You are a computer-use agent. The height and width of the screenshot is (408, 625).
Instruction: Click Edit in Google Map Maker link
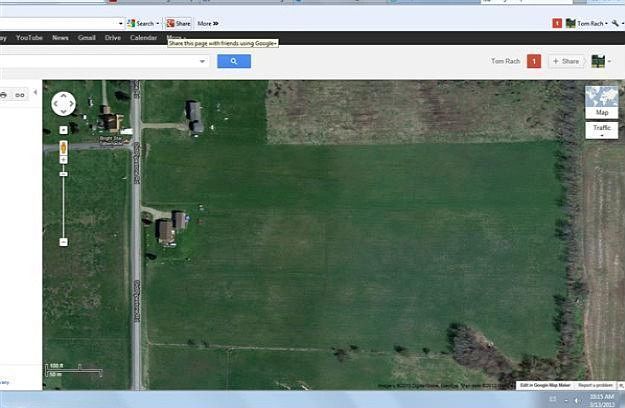pos(545,385)
